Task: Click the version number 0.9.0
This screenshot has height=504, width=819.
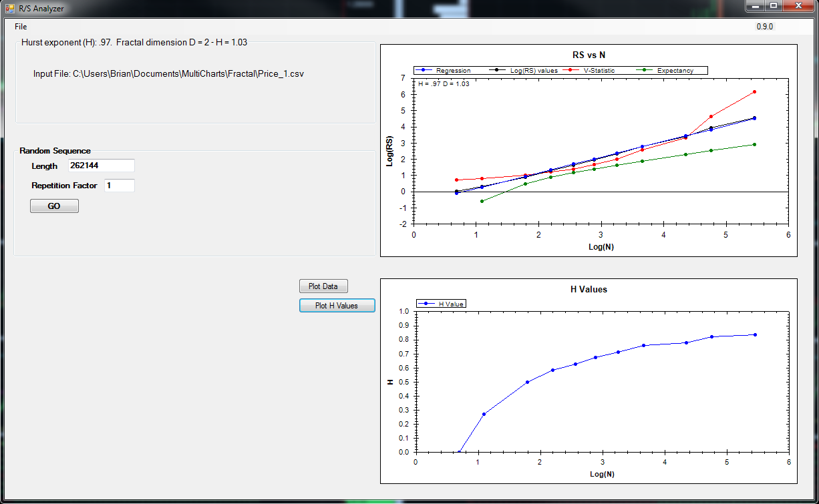Action: tap(765, 27)
